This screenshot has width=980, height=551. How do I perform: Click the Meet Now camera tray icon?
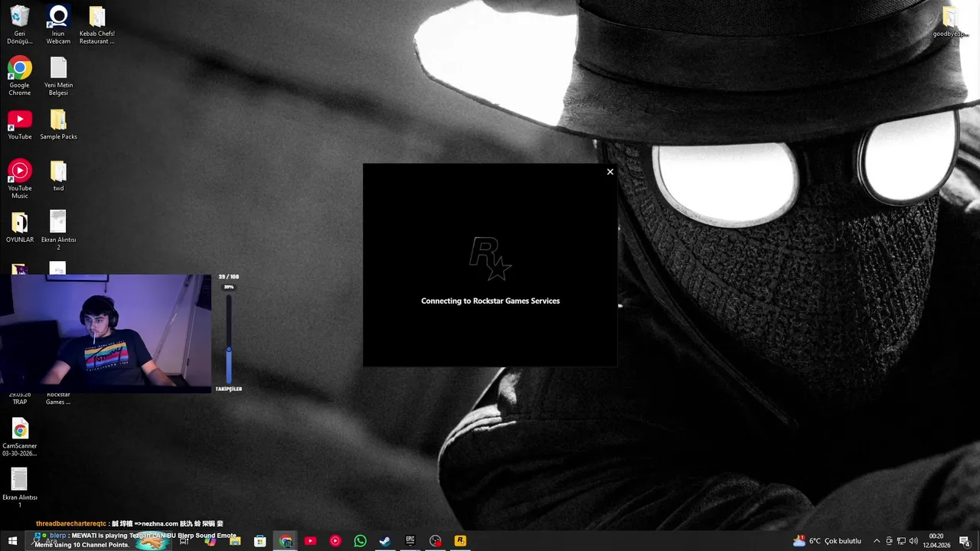point(889,541)
